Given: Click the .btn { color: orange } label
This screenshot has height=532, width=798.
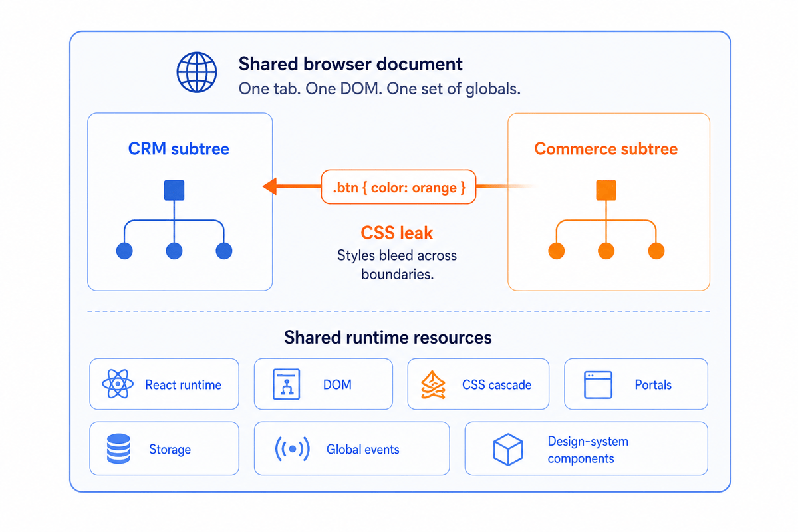Looking at the screenshot, I should tap(398, 187).
